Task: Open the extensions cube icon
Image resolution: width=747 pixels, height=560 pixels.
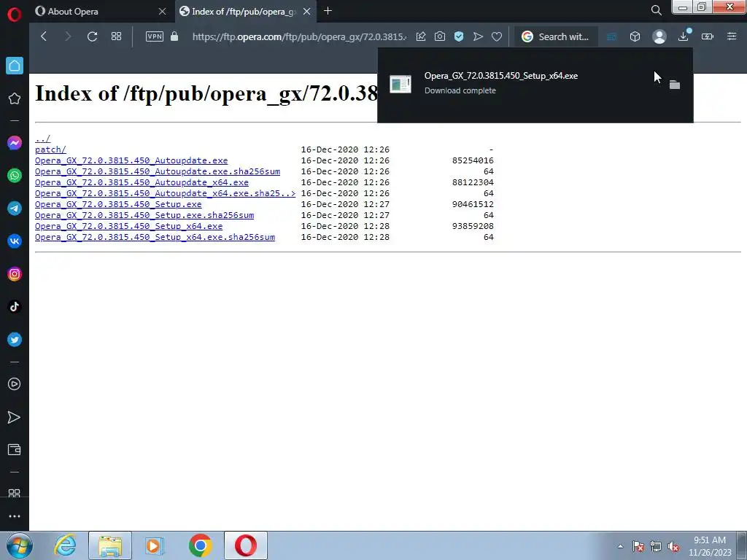Action: pyautogui.click(x=635, y=36)
